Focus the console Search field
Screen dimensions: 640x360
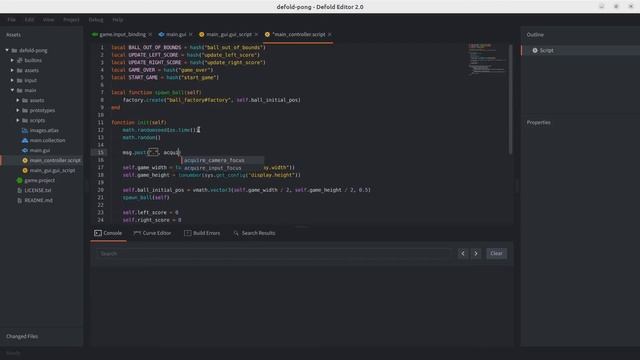273,253
